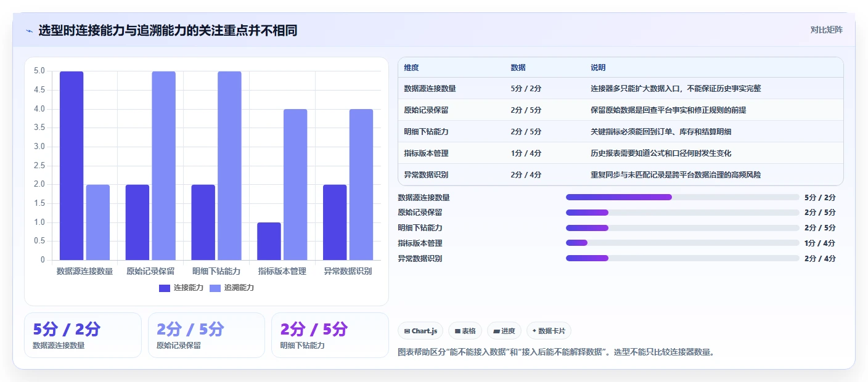The height and width of the screenshot is (382, 868).
Task: Click the 表格 tag chip
Action: (x=465, y=331)
